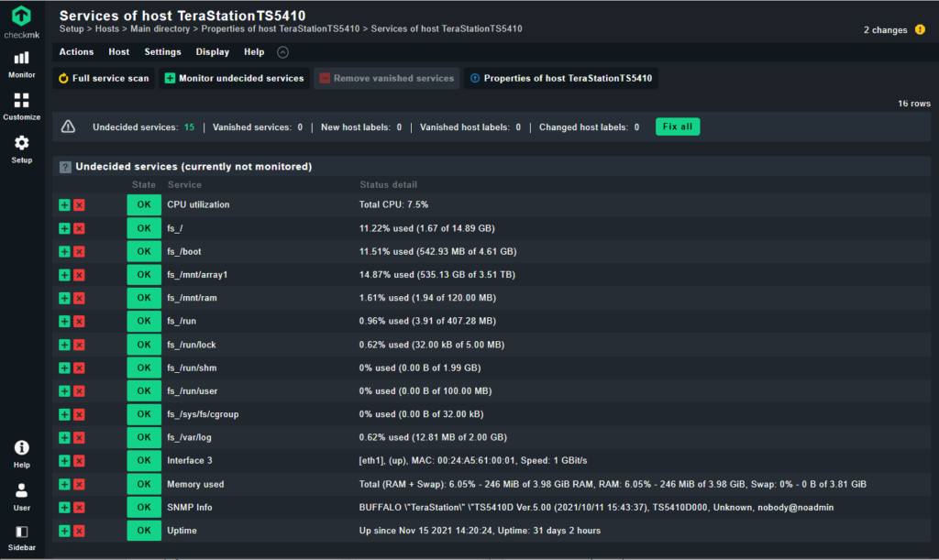Add fs_/mnt/array1 service to monitoring
Image resolution: width=939 pixels, height=560 pixels.
click(64, 275)
